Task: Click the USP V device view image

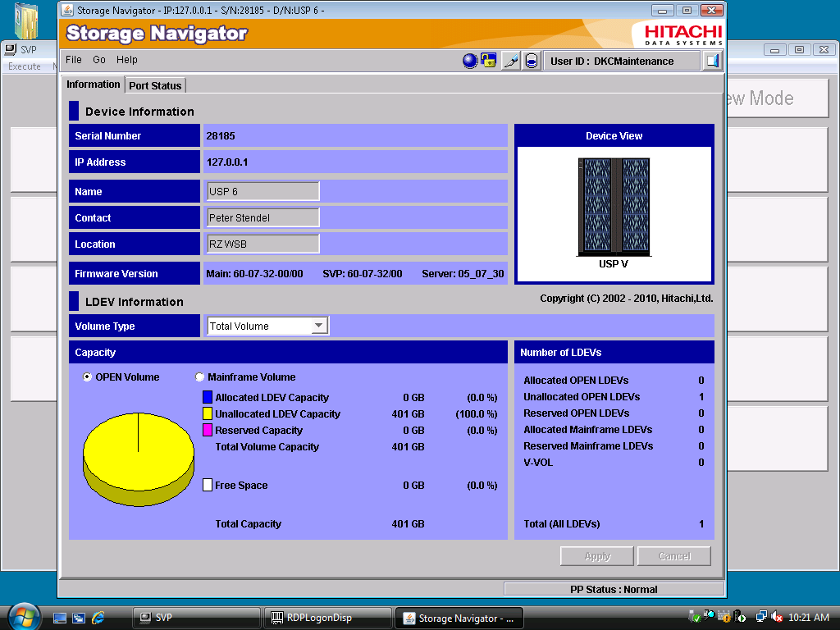Action: coord(614,206)
